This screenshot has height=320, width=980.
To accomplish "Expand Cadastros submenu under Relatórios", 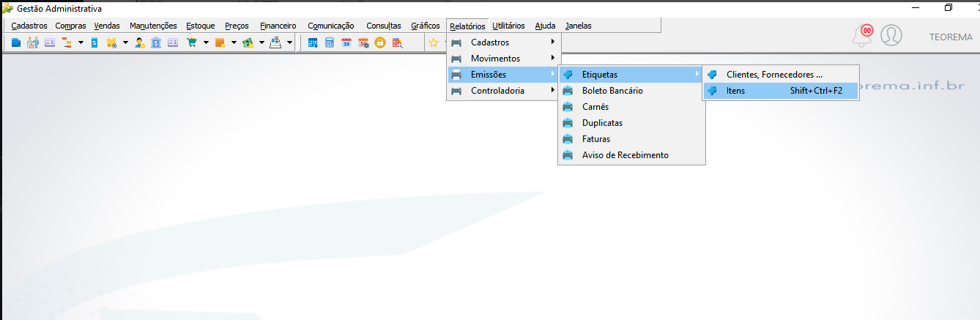I will click(503, 42).
